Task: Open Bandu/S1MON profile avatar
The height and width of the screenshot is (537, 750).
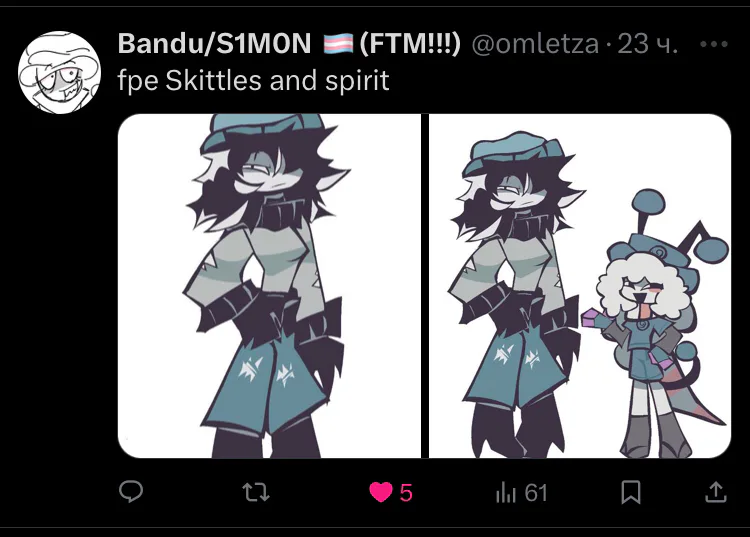Action: pos(59,72)
